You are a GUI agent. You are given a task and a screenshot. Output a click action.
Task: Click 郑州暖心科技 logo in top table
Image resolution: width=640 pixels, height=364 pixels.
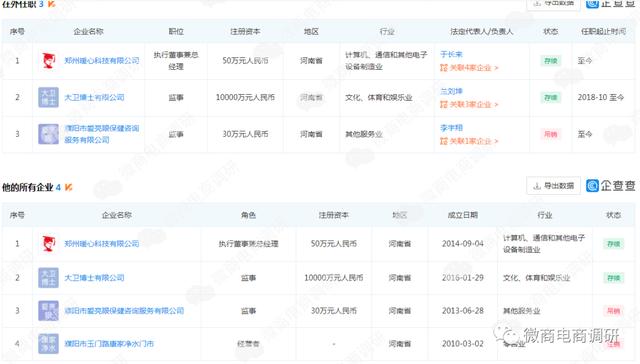pos(49,61)
